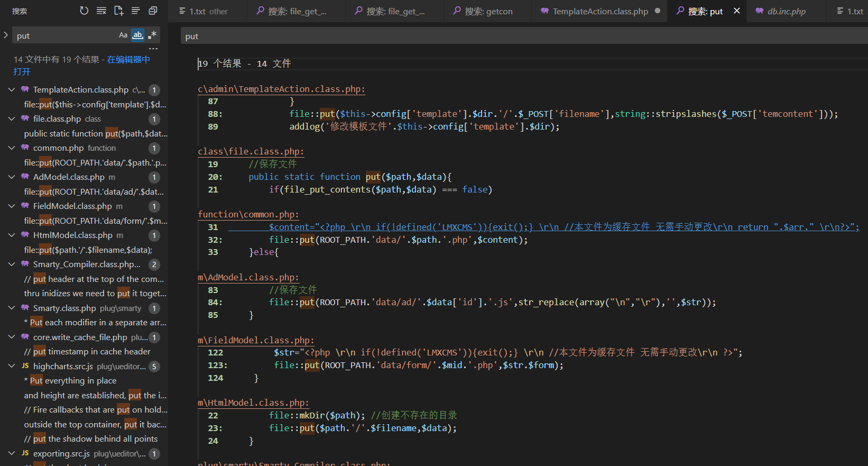Select JS icon beside highcharts.src.js
Screen dimensions: 868x466
tap(25, 366)
